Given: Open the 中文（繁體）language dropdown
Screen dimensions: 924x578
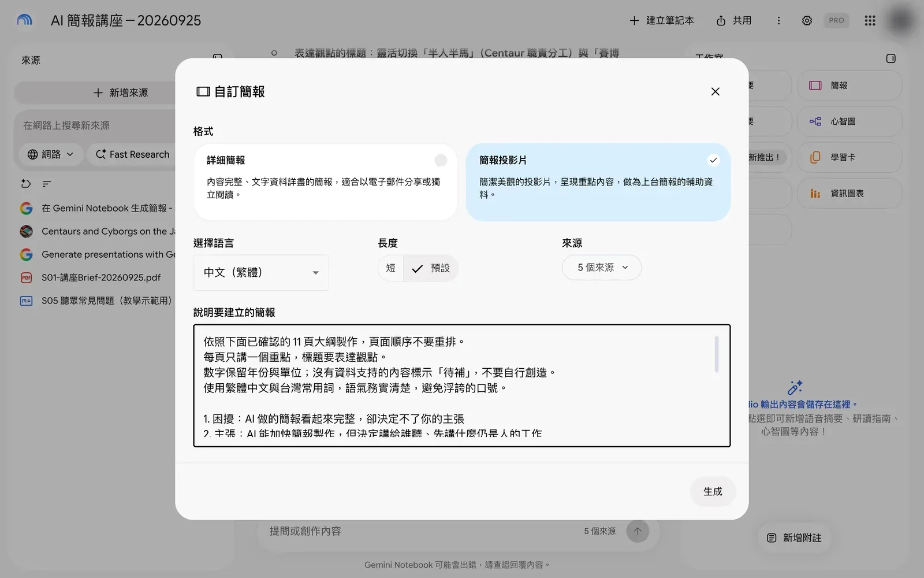Looking at the screenshot, I should coord(261,272).
